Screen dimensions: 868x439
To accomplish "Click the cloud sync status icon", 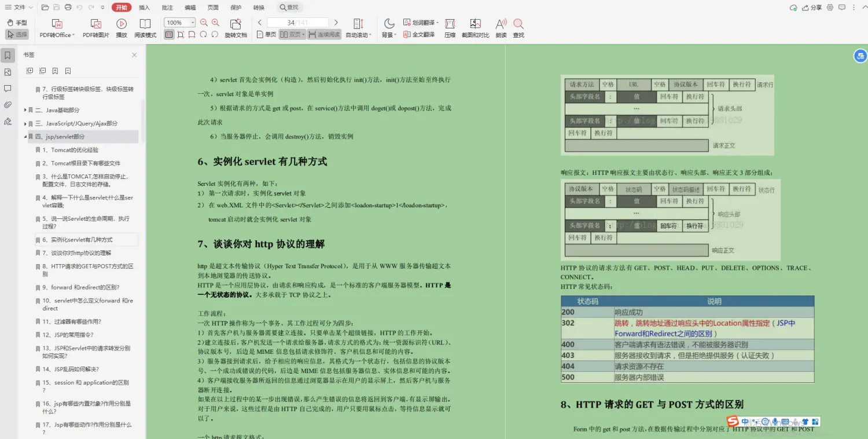I will click(x=793, y=8).
